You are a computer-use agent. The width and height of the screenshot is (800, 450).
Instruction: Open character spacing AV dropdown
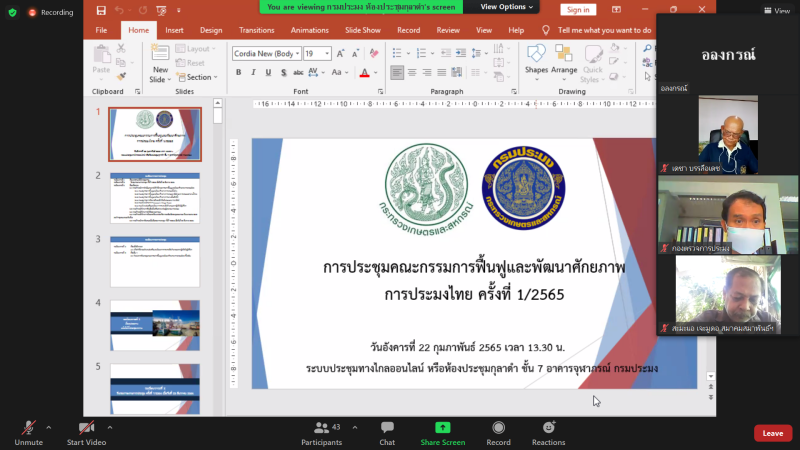pos(316,72)
